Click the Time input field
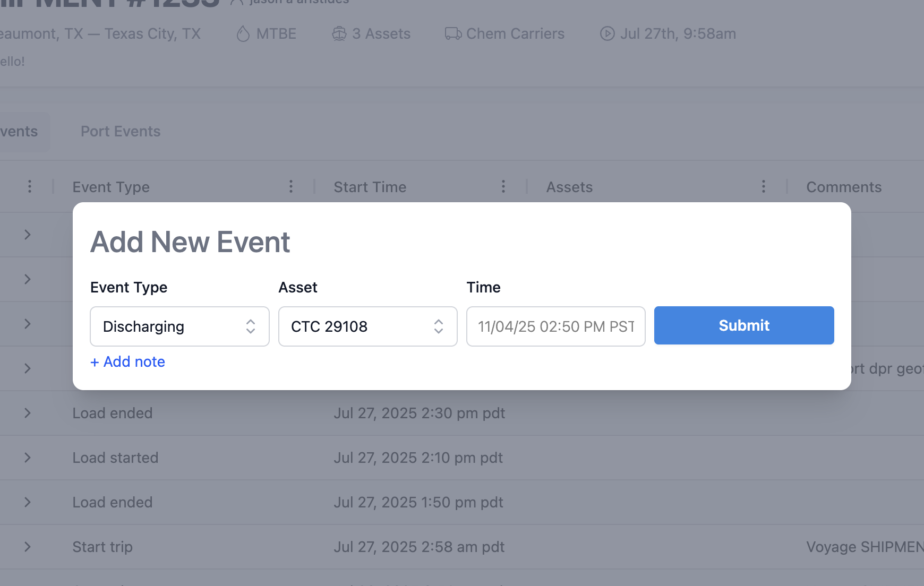The image size is (924, 586). click(555, 326)
